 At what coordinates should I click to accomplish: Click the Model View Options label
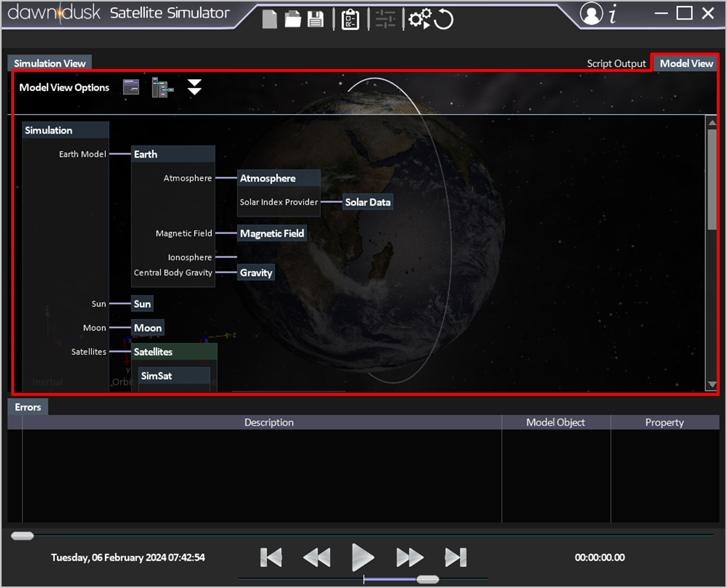64,87
